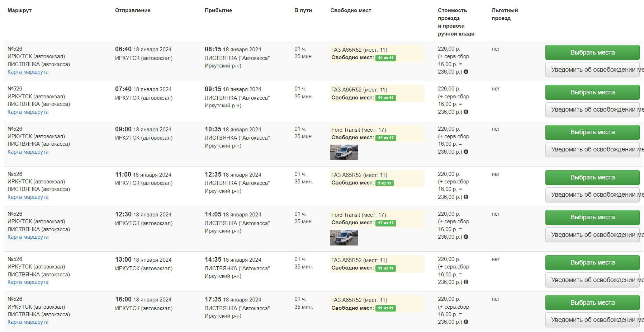
Task: Open route map link for 06:40 trip
Action: pos(28,72)
